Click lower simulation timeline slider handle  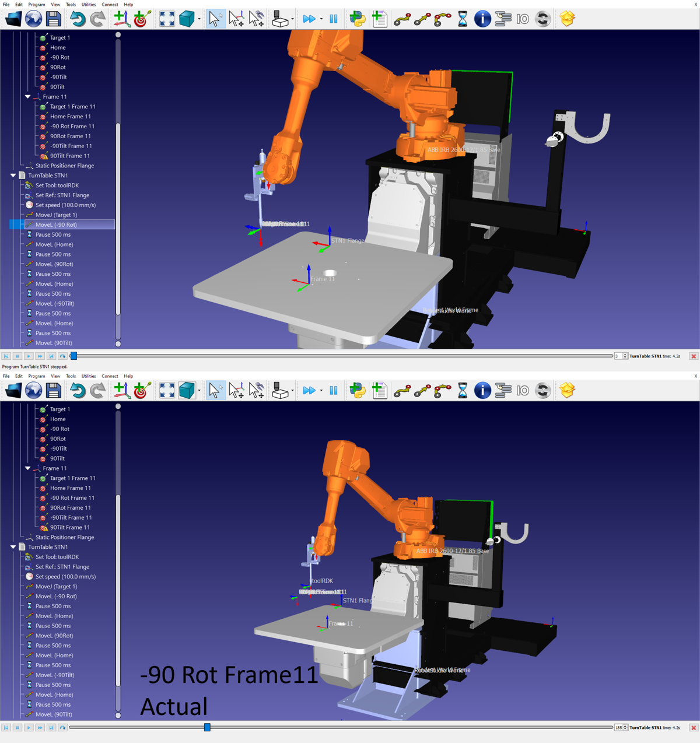(207, 727)
